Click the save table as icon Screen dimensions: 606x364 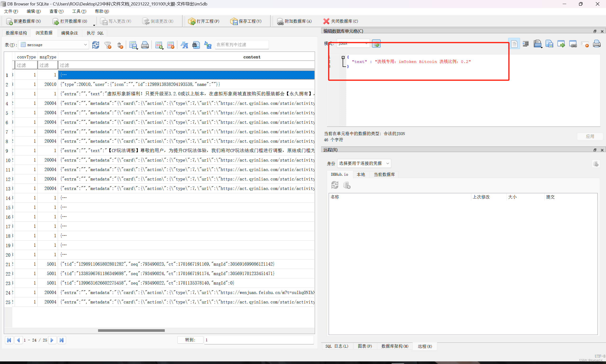(x=133, y=45)
